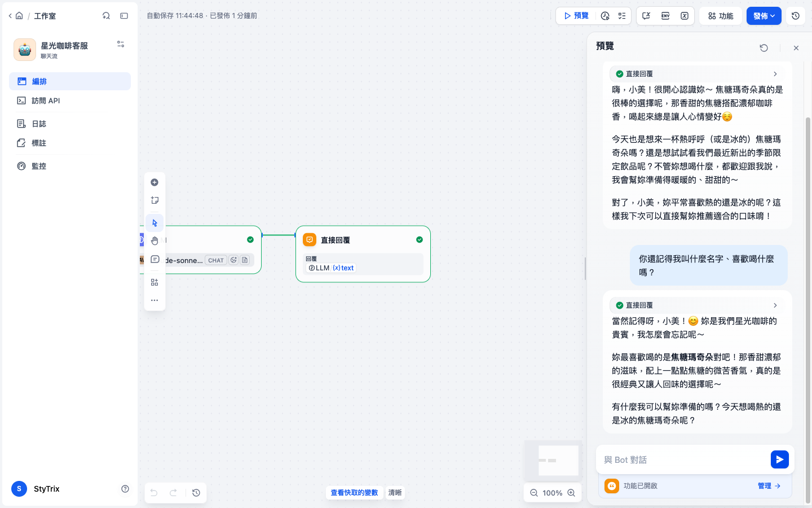Click the orange 功能已開啟 icon

pyautogui.click(x=612, y=485)
